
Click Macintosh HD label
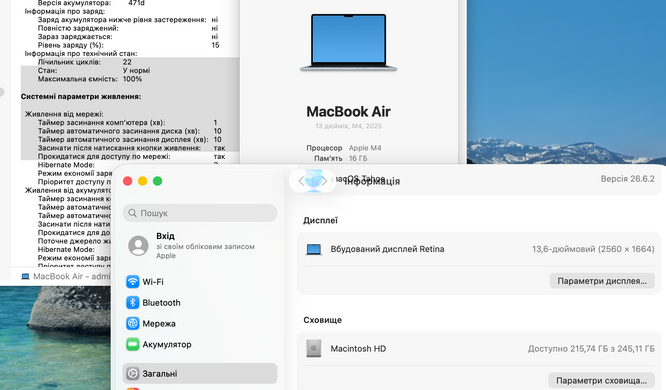point(358,348)
